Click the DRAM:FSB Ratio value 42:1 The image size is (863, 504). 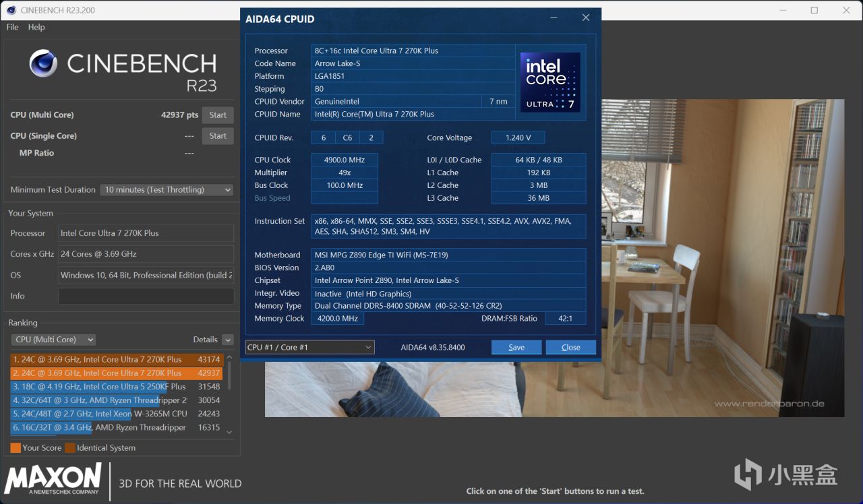click(566, 319)
